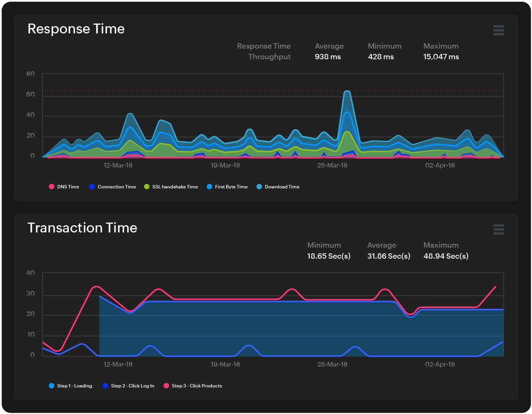The height and width of the screenshot is (414, 532).
Task: Click the 15,047 ms maximum value
Action: tap(441, 57)
